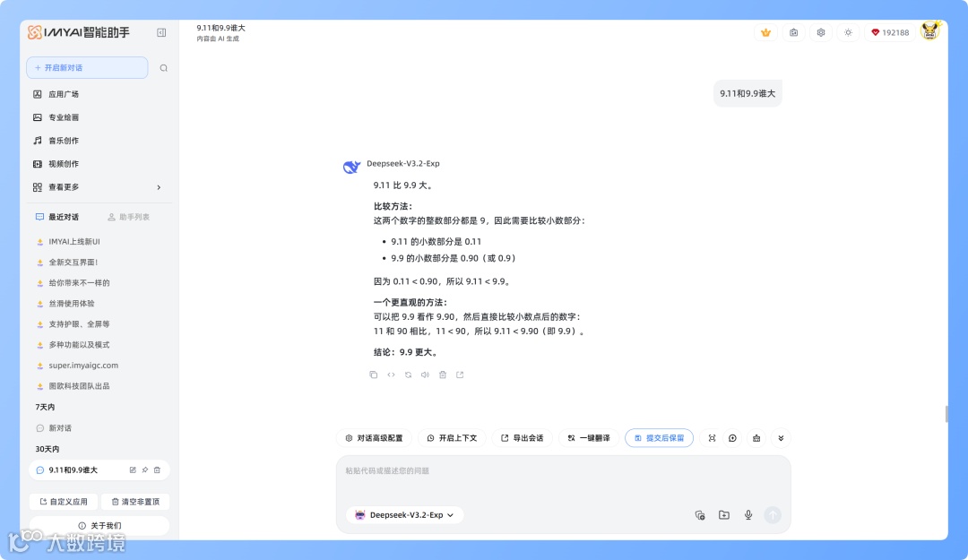The image size is (968, 560).
Task: Search conversations with magnifier icon
Action: click(x=164, y=68)
